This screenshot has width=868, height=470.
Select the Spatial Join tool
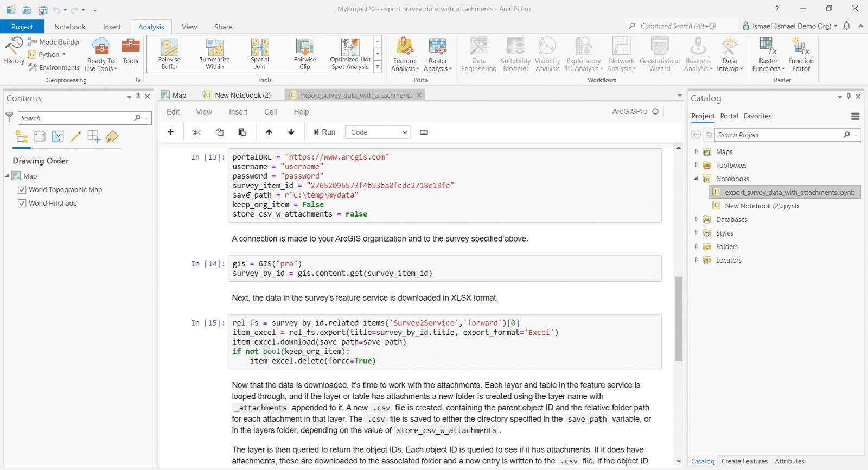tap(260, 54)
